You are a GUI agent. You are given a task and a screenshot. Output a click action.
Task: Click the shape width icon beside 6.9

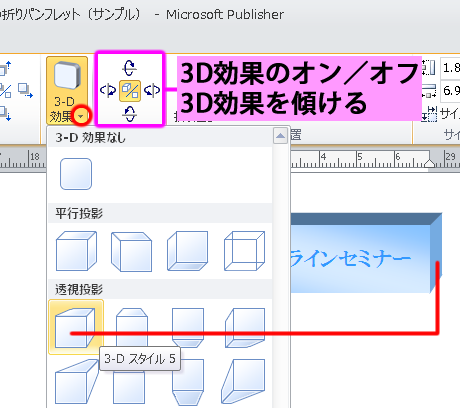coord(429,91)
